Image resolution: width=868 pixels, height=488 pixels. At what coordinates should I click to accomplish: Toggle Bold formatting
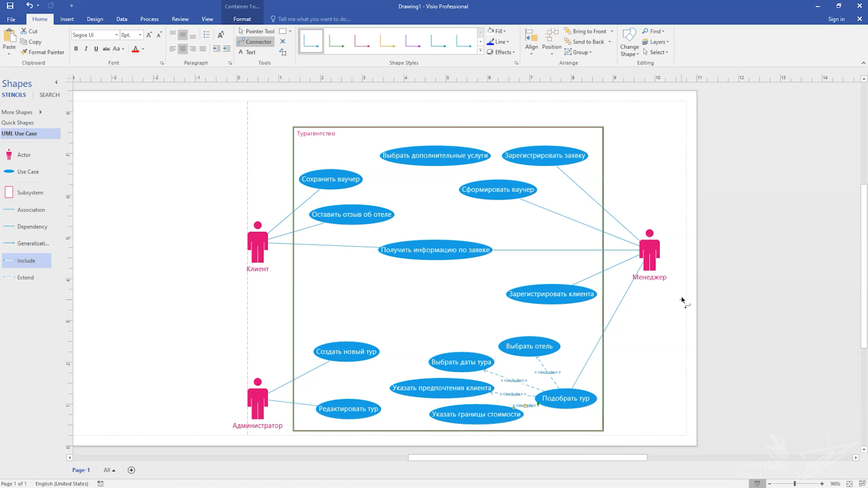point(76,49)
